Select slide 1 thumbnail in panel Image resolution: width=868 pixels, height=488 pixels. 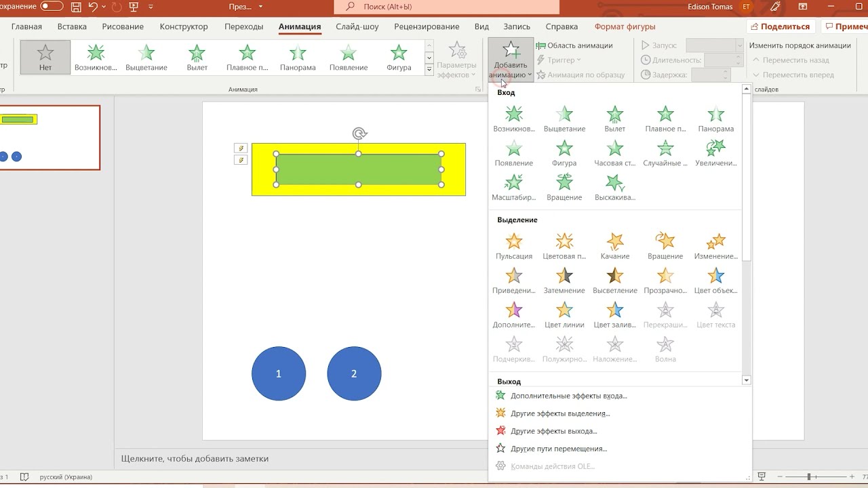tap(50, 138)
